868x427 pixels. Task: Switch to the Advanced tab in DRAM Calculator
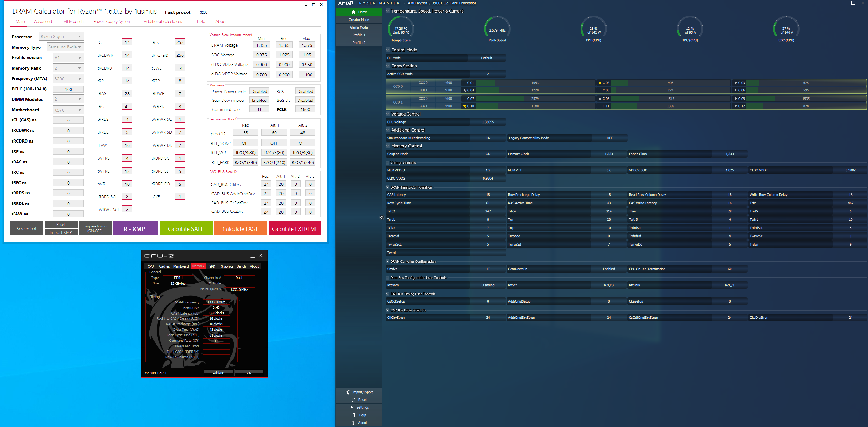[43, 21]
